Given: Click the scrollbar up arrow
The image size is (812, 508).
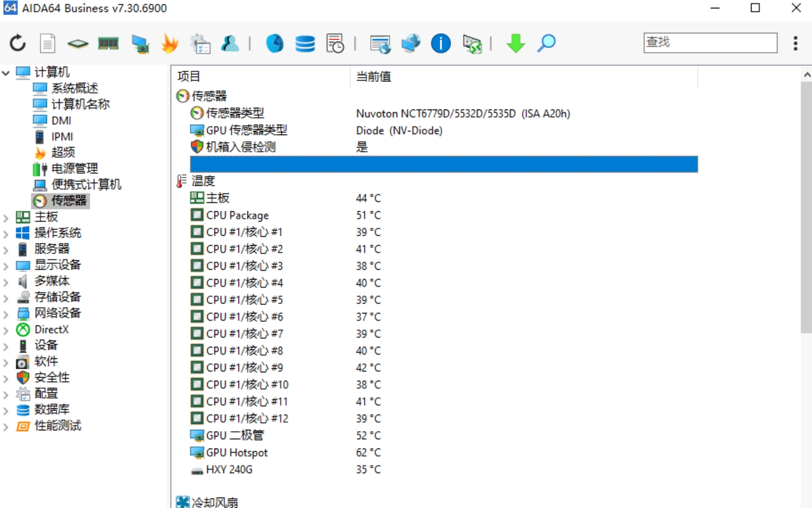Looking at the screenshot, I should point(807,75).
